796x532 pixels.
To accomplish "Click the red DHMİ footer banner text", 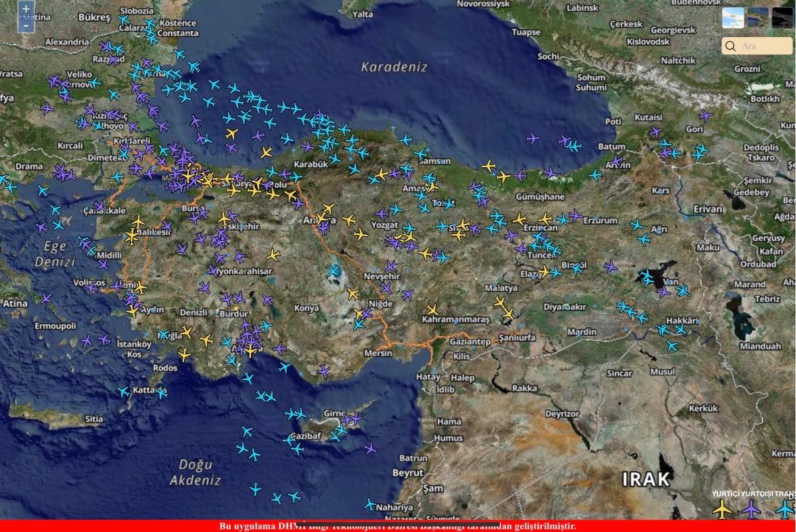I will (398, 526).
